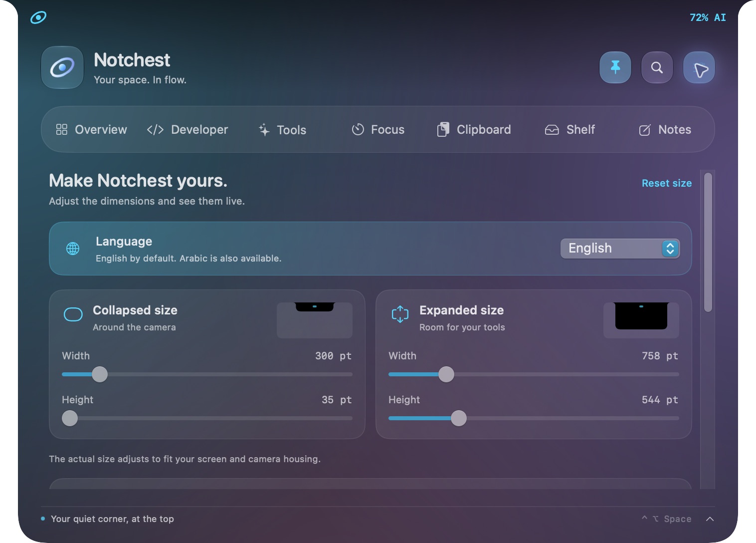Click the Reset size link

[x=667, y=183]
